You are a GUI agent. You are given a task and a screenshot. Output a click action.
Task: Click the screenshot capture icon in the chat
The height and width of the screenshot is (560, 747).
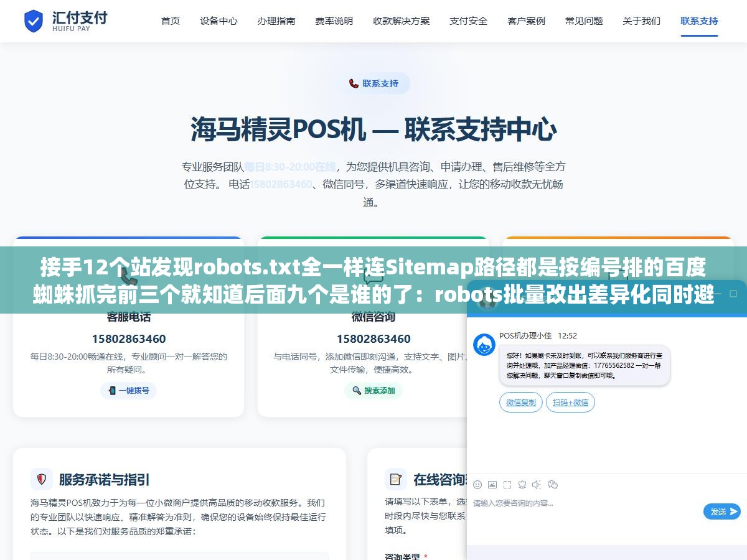pos(507,485)
